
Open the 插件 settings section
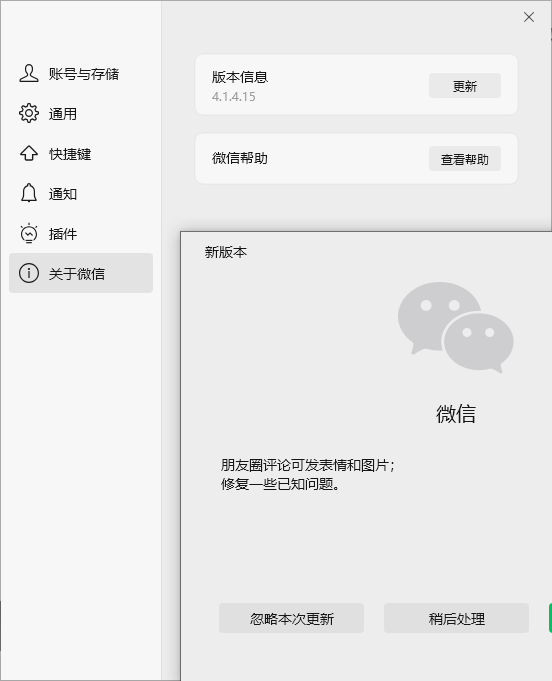(81, 234)
